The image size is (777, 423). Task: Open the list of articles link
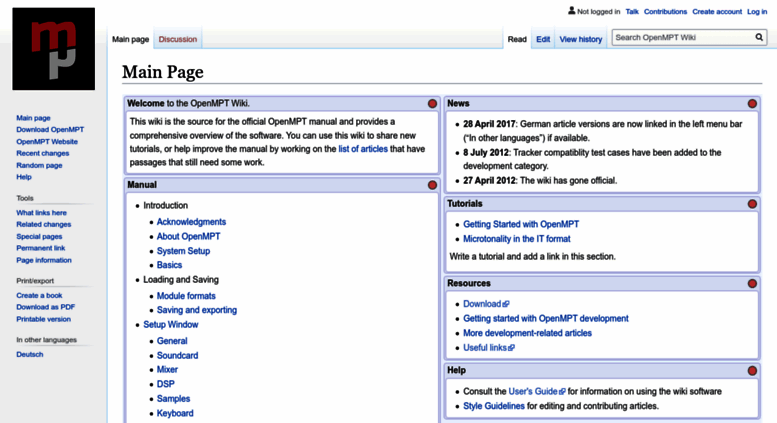click(x=363, y=149)
